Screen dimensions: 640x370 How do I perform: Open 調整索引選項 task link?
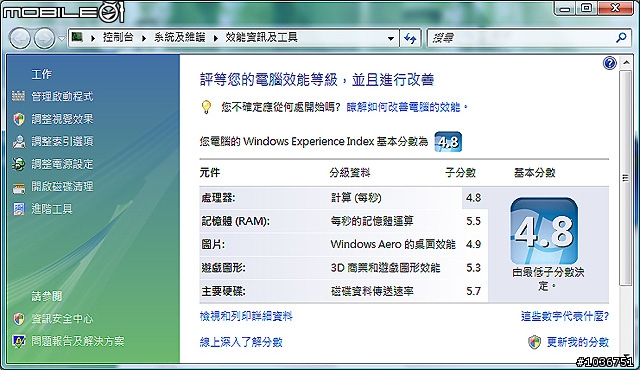click(62, 142)
